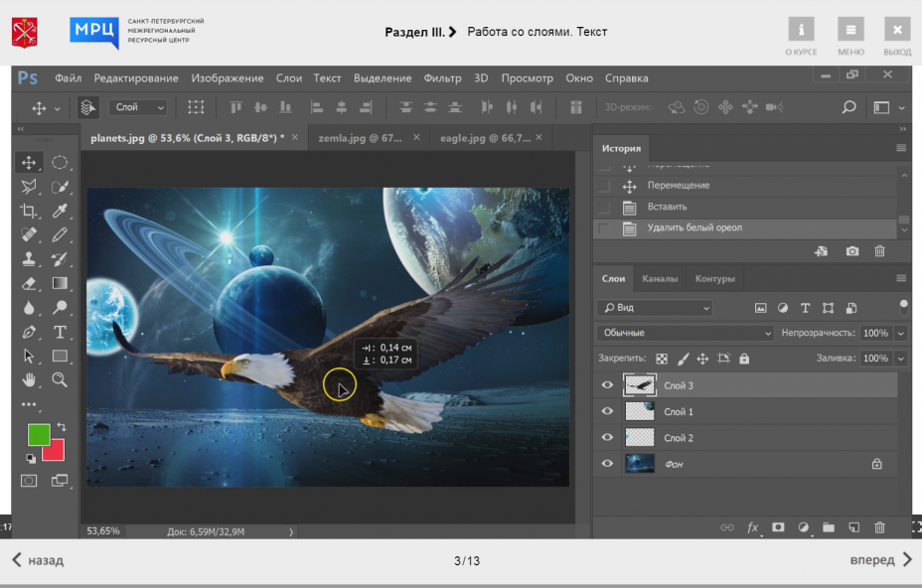Hide layer Слой 2 with eye icon
The image size is (922, 588).
[607, 437]
